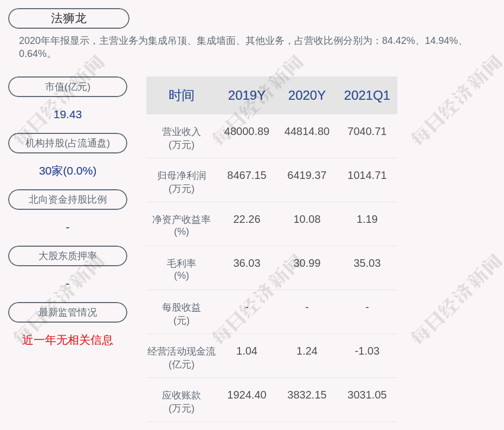Image resolution: width=504 pixels, height=430 pixels.
Task: Click net profit value 8467.15
Action: point(247,175)
